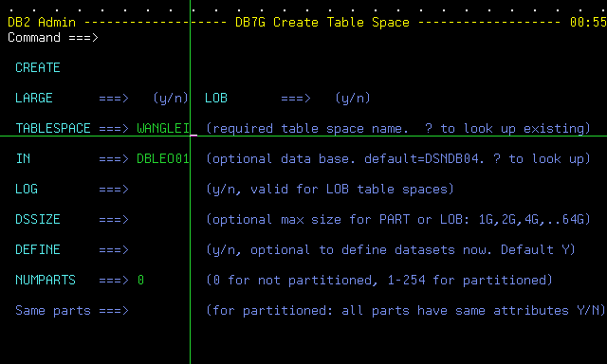Click the time display 00:55

[x=588, y=23]
